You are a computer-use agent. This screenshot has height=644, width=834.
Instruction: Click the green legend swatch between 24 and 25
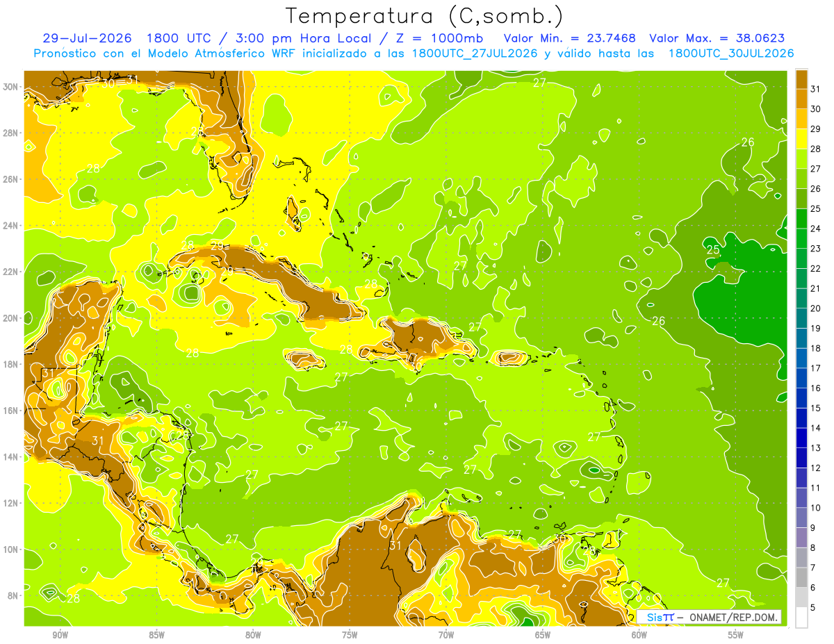801,218
